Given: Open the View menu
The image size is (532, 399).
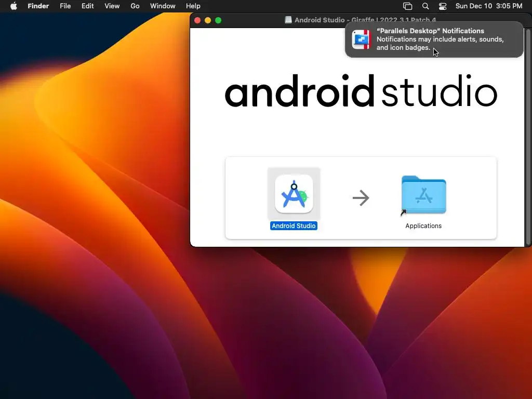Looking at the screenshot, I should (x=112, y=6).
